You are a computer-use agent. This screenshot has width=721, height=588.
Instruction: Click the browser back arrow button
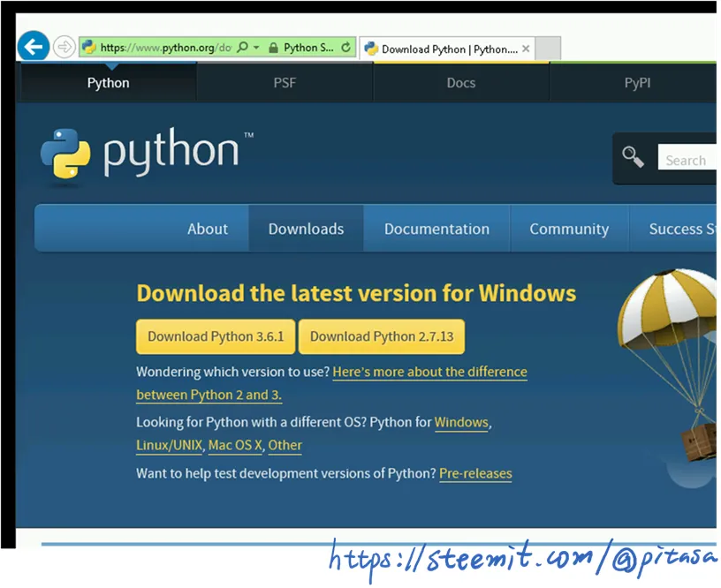[x=33, y=46]
